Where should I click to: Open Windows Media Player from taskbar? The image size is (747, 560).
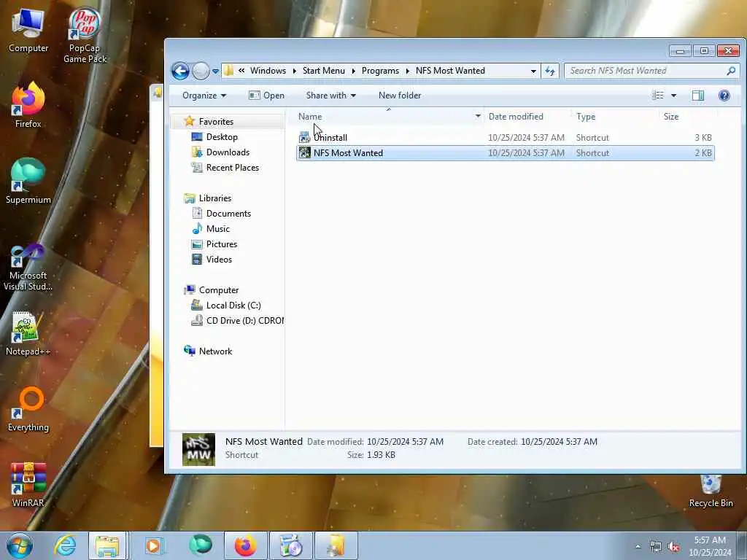click(x=154, y=545)
